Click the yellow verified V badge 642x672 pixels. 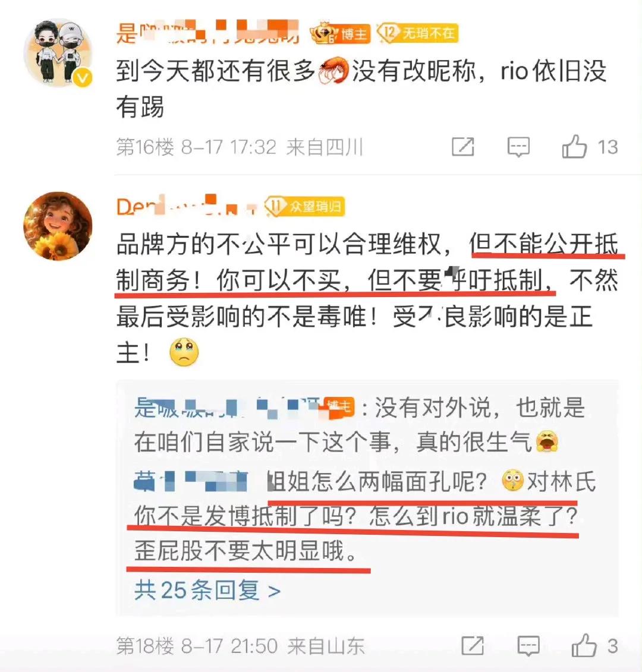[x=83, y=78]
